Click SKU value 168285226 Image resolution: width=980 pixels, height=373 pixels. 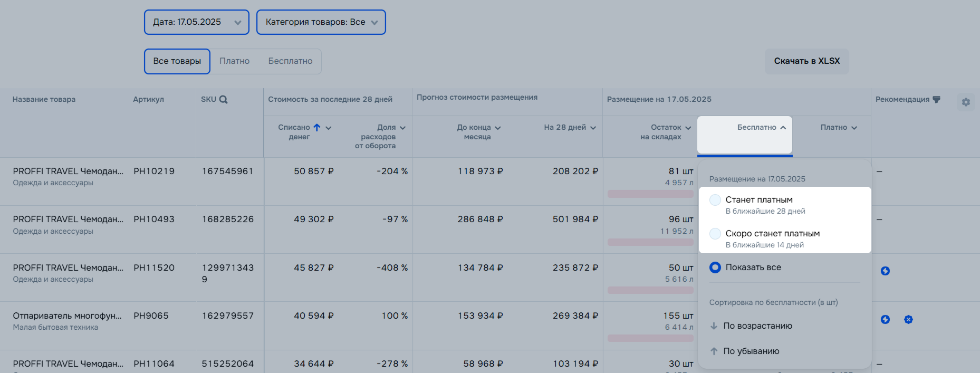pos(228,219)
